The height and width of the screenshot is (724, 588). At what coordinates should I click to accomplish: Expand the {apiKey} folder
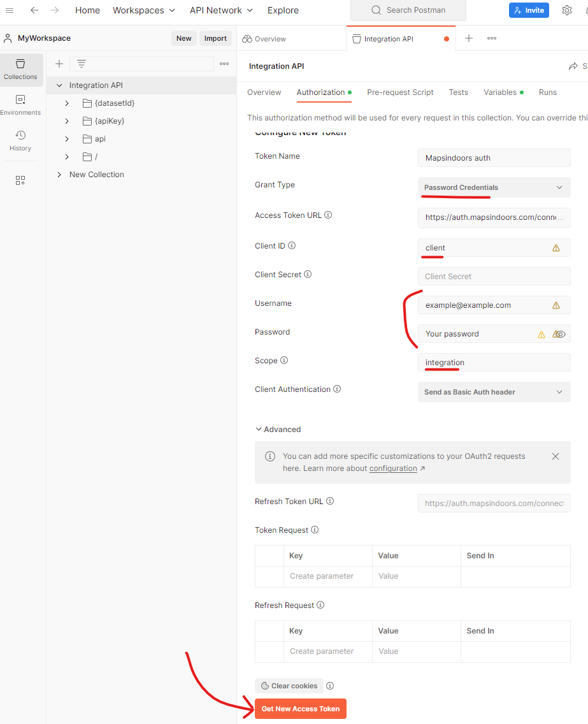(67, 121)
